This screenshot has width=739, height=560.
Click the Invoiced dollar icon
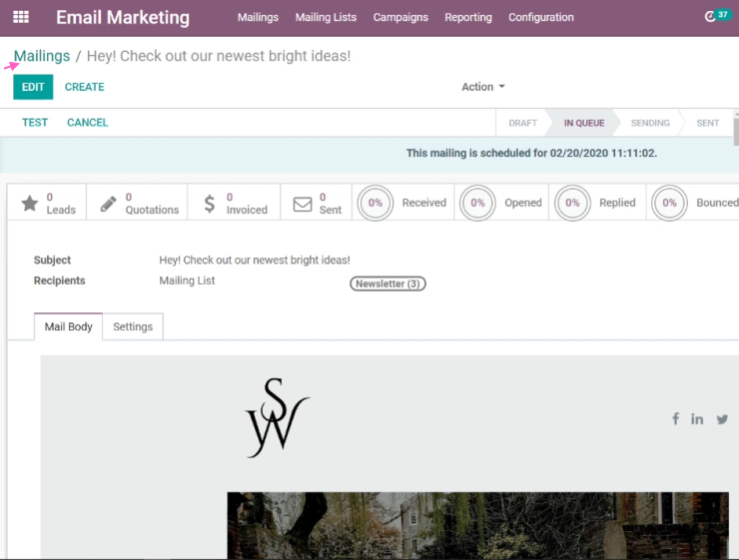click(x=210, y=204)
